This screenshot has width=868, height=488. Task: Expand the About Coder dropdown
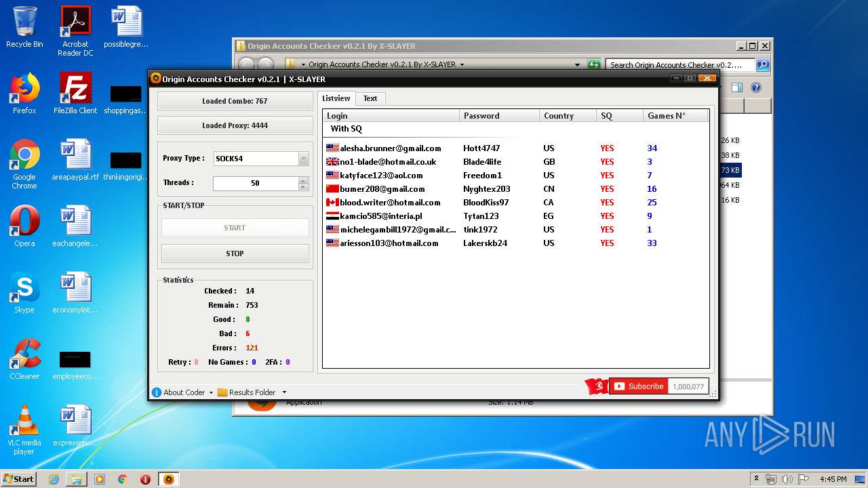[x=211, y=392]
